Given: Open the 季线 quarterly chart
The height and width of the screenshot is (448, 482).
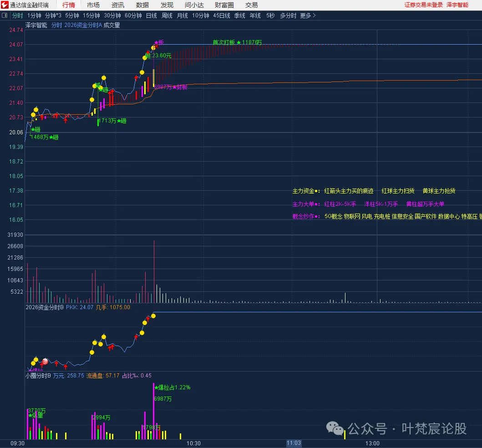Looking at the screenshot, I should click(x=239, y=15).
